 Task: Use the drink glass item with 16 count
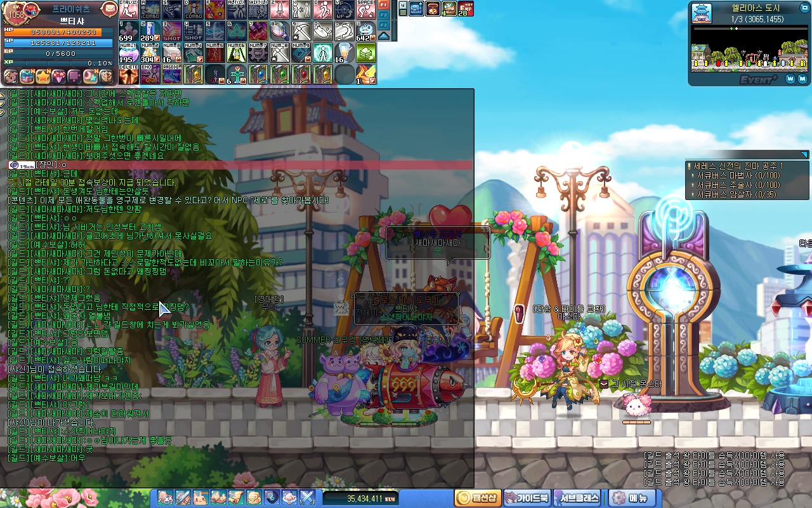[344, 53]
